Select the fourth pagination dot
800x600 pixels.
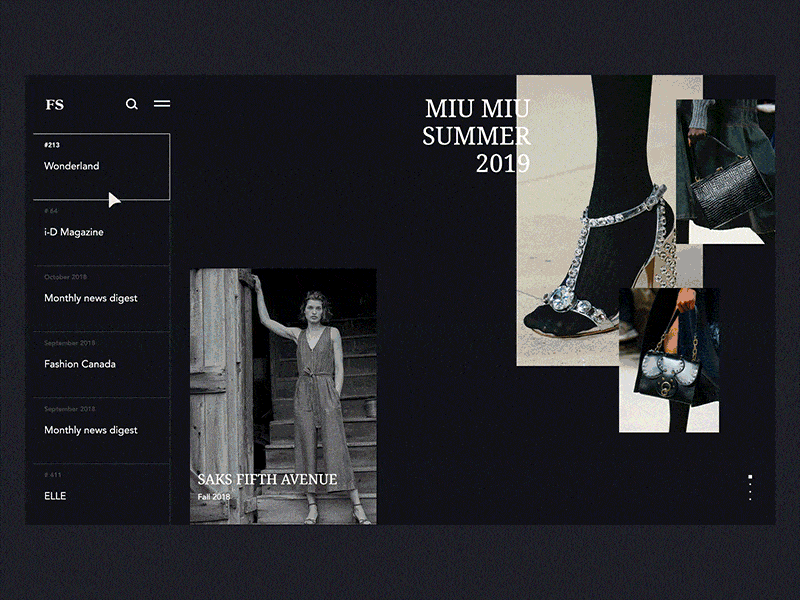(x=750, y=499)
